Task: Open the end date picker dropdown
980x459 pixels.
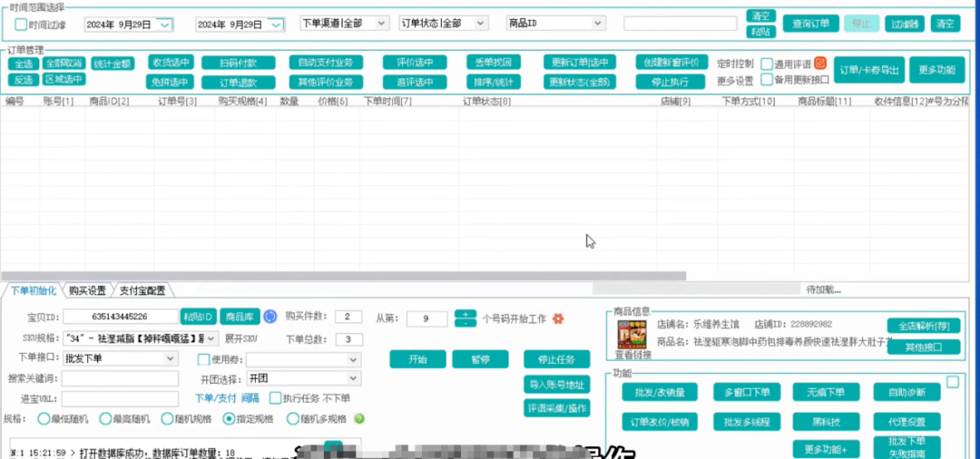Action: pyautogui.click(x=276, y=25)
